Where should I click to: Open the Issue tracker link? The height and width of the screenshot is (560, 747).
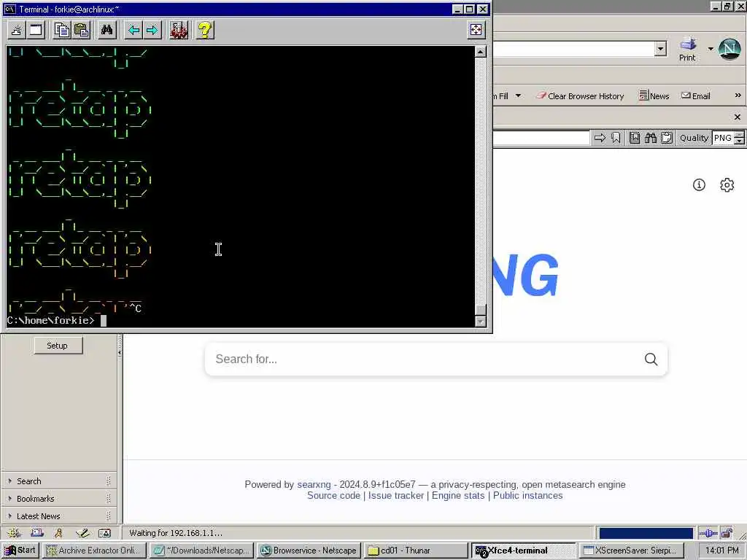pyautogui.click(x=396, y=496)
